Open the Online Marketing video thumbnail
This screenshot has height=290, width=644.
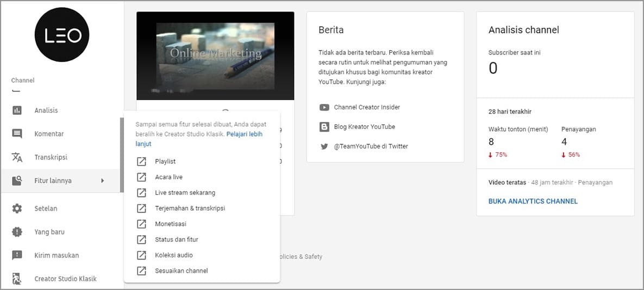[215, 55]
